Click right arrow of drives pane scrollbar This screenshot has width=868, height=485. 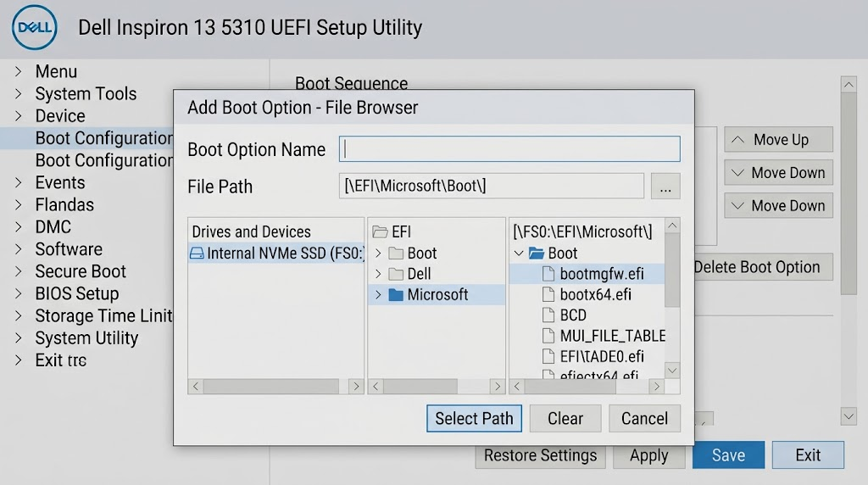pyautogui.click(x=356, y=386)
